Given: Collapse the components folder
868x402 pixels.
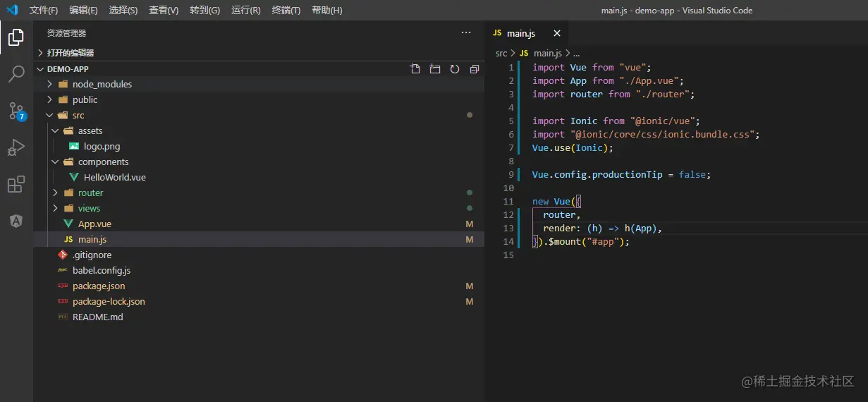Looking at the screenshot, I should [103, 162].
